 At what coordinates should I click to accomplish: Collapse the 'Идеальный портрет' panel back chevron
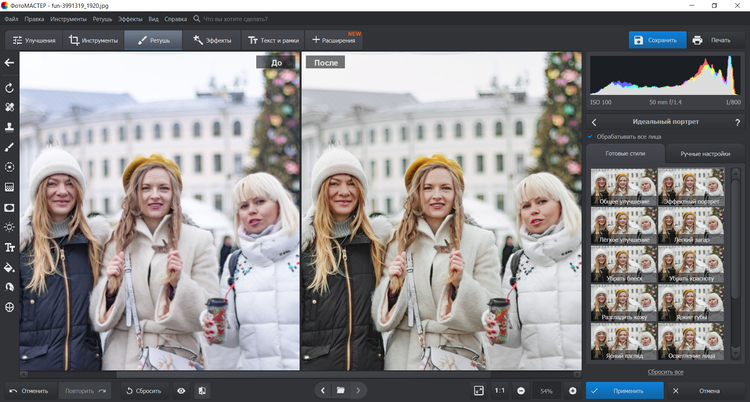point(594,121)
